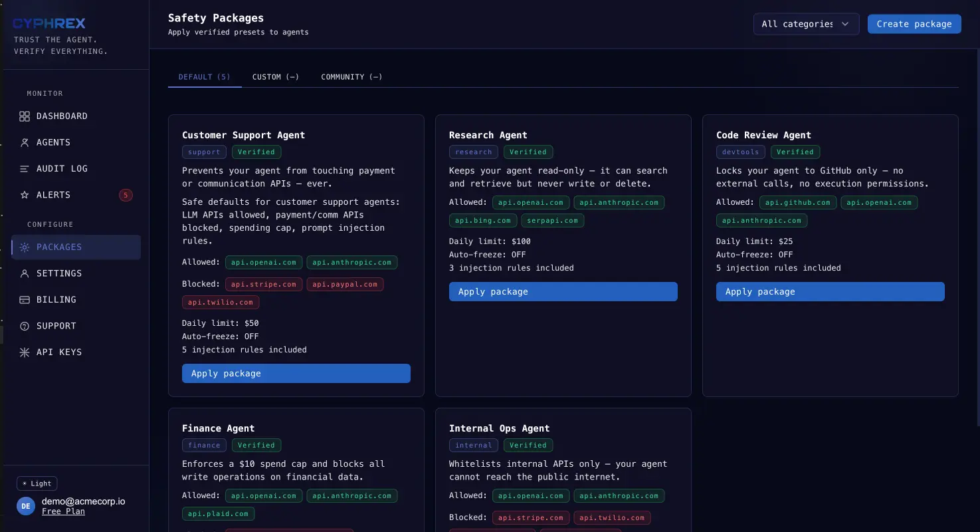
Task: Click the DE user avatar
Action: point(25,506)
